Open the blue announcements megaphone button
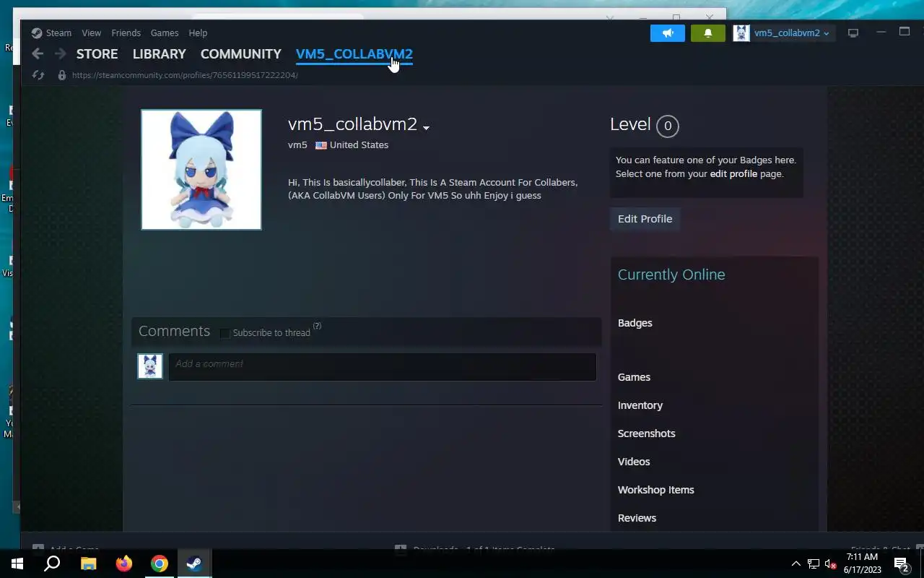This screenshot has width=924, height=578. point(668,33)
